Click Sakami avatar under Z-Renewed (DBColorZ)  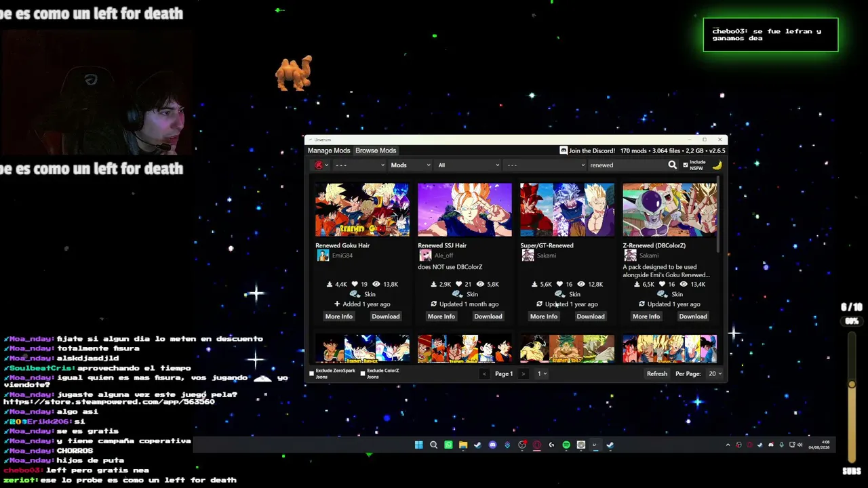630,256
